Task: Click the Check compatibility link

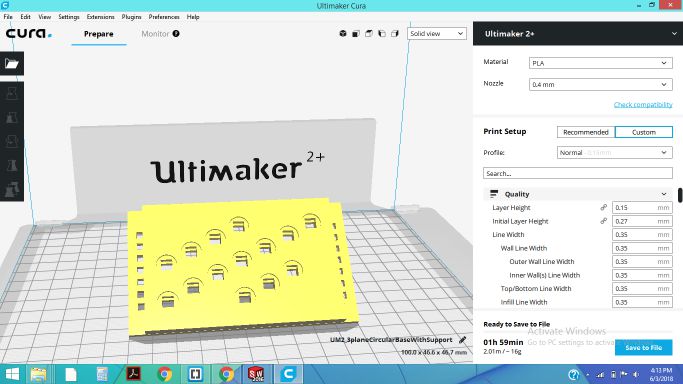Action: [643, 105]
